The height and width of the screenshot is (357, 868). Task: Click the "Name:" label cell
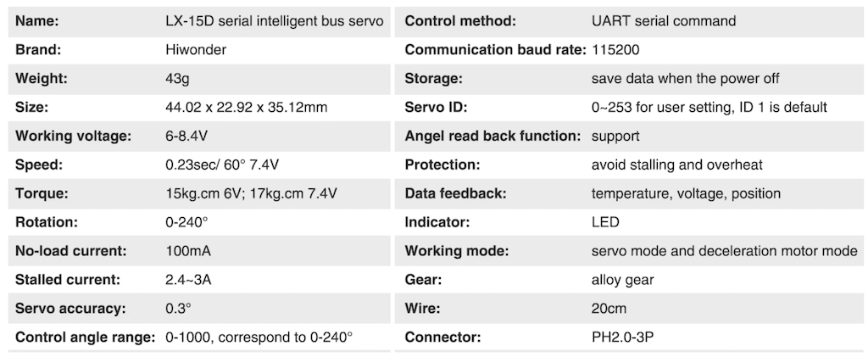point(37,20)
